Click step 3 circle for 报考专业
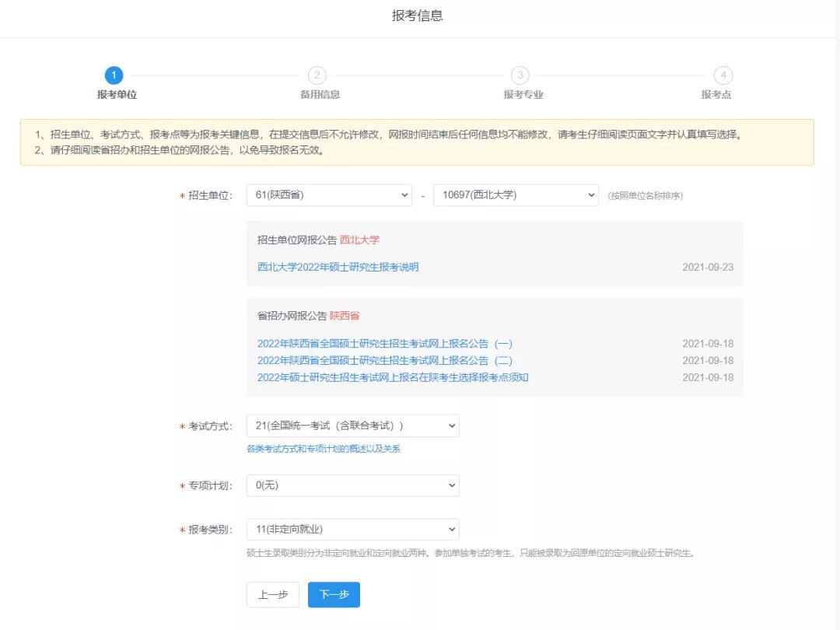Screen dimensions: 840x630 (520, 75)
